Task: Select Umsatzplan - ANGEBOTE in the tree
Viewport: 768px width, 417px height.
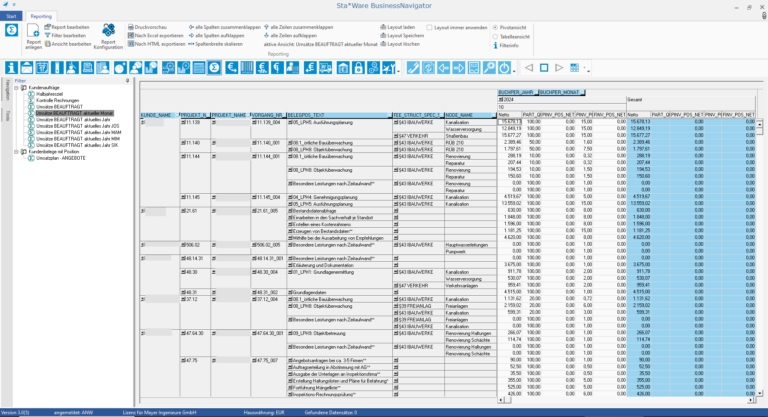Action: tap(61, 158)
